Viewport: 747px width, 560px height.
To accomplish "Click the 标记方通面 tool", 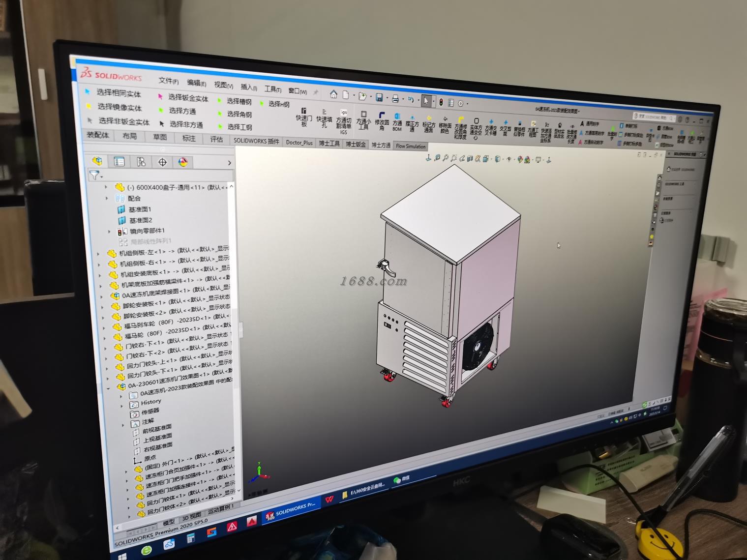I will click(429, 124).
